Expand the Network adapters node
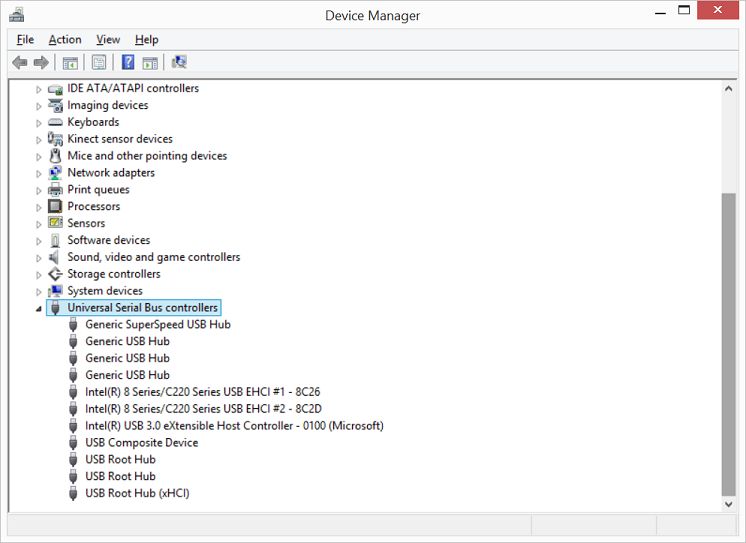The image size is (746, 543). 39,173
